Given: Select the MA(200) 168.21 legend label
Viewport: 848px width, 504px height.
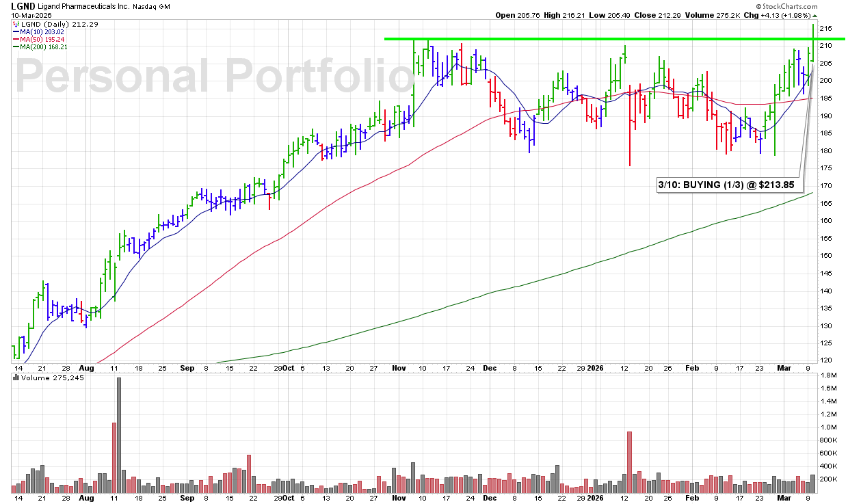Looking at the screenshot, I should pyautogui.click(x=44, y=47).
